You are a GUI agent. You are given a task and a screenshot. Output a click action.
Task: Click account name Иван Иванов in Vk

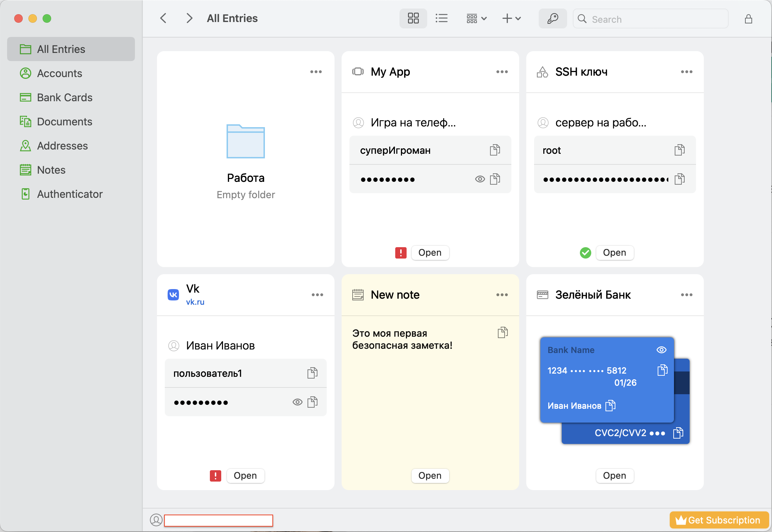(221, 346)
